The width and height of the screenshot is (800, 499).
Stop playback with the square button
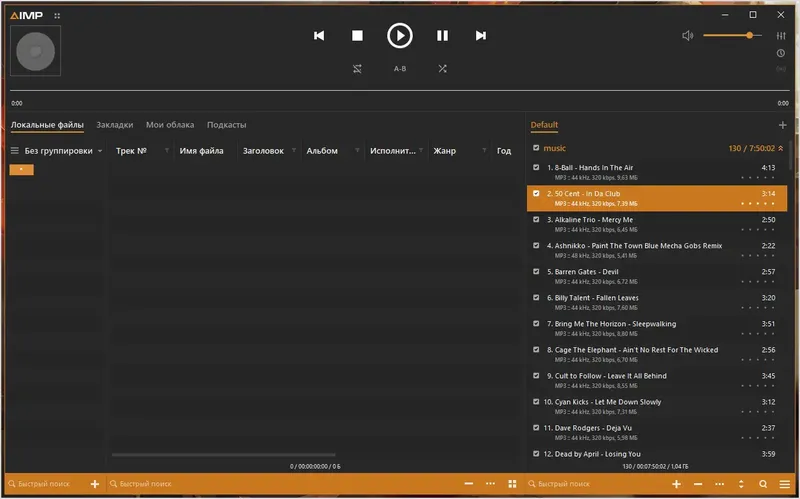[357, 36]
